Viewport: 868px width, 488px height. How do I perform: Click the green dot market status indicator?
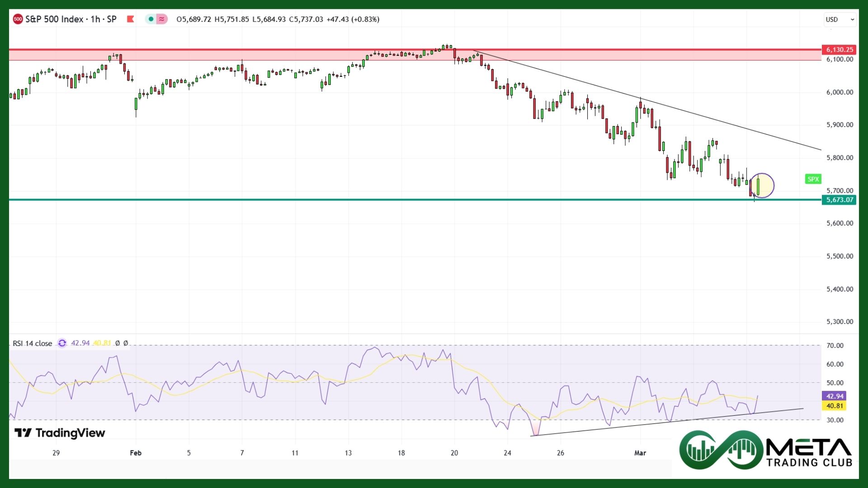151,19
